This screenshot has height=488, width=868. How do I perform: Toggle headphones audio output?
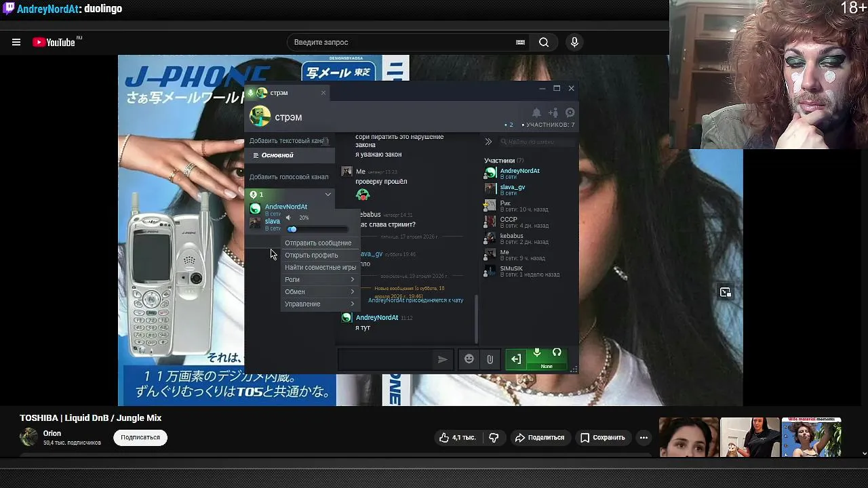(557, 353)
